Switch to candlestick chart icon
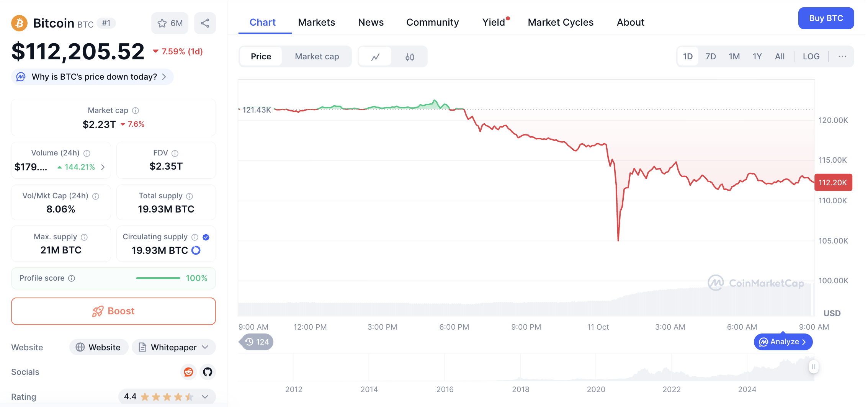This screenshot has width=868, height=407. coord(410,57)
